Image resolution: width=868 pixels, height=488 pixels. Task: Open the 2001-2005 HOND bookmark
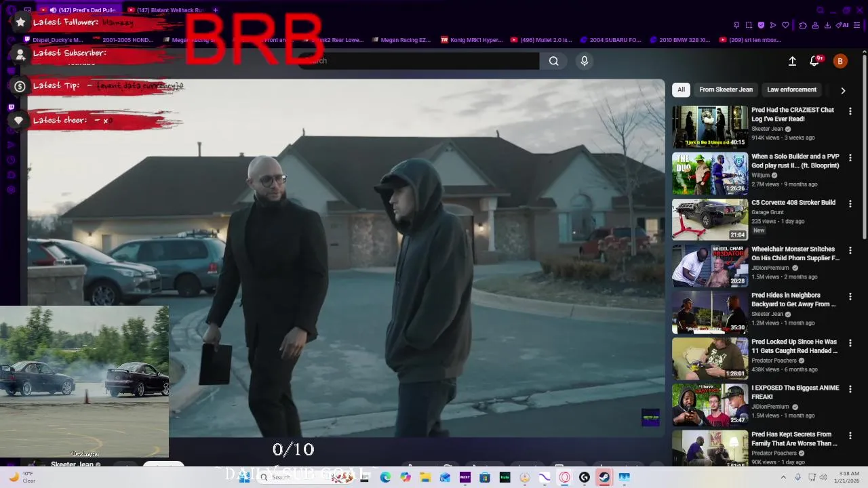tap(123, 40)
